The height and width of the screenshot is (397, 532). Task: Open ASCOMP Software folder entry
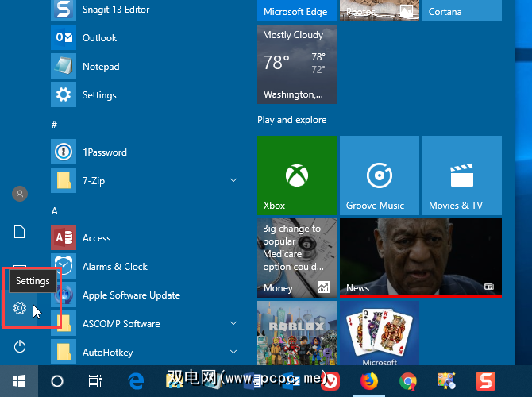click(146, 323)
